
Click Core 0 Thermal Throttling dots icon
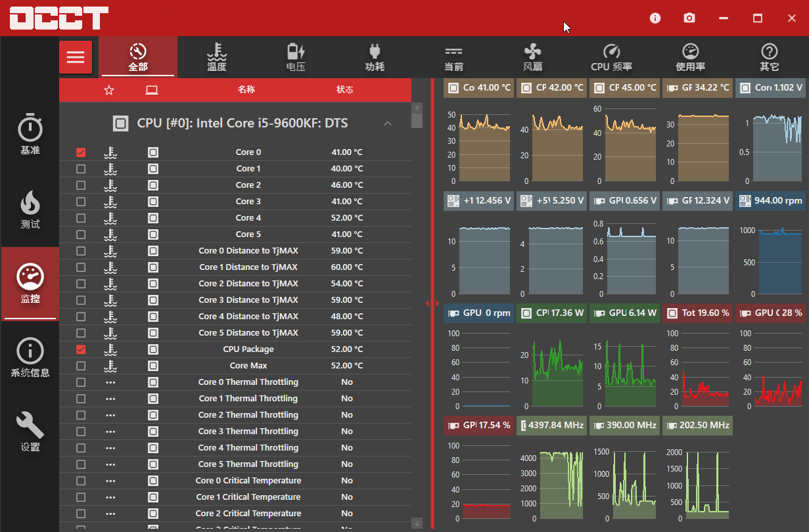click(110, 382)
